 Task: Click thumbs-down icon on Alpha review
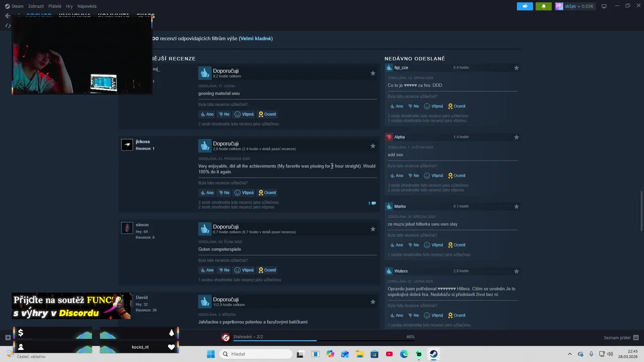pos(389,137)
